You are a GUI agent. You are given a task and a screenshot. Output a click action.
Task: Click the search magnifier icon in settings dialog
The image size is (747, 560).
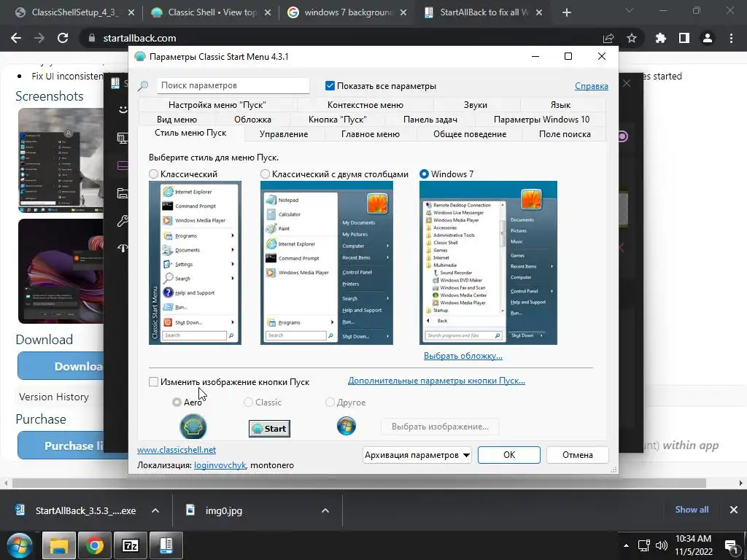[143, 86]
